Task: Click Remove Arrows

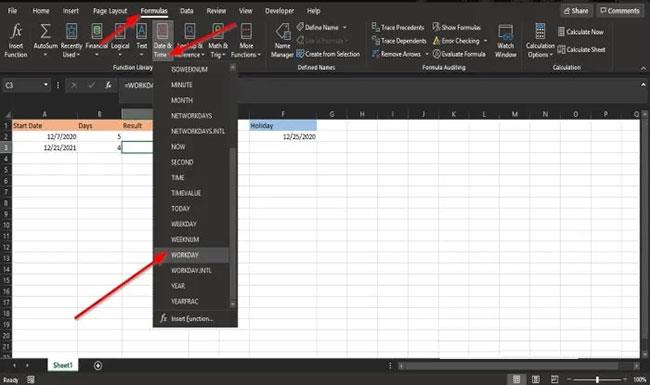Action: [x=396, y=54]
